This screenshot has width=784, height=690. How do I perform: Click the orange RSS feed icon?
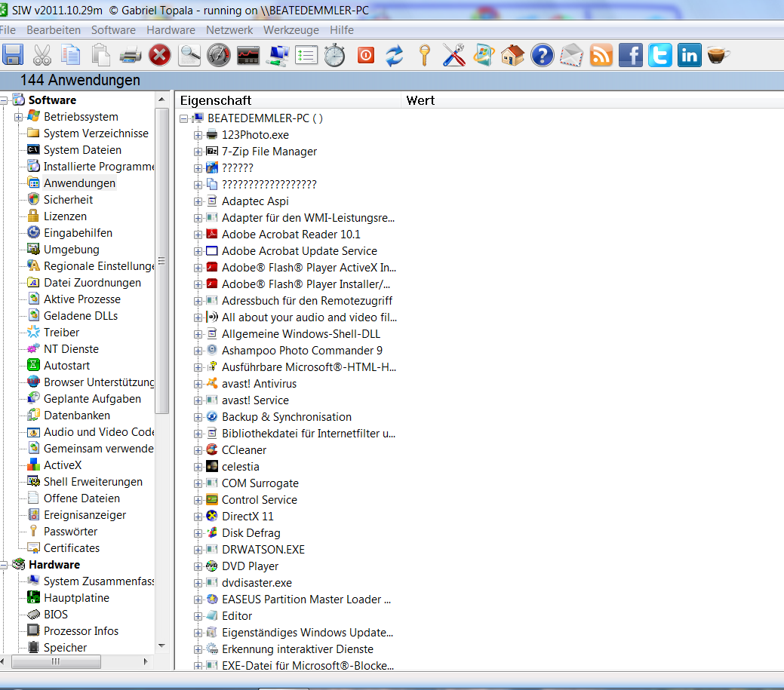(601, 55)
